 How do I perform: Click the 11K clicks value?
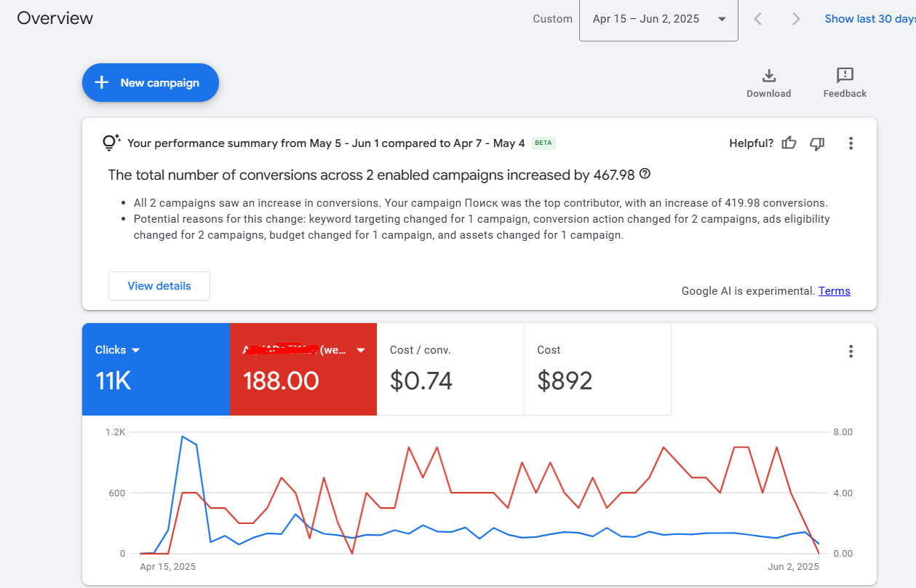click(x=113, y=381)
